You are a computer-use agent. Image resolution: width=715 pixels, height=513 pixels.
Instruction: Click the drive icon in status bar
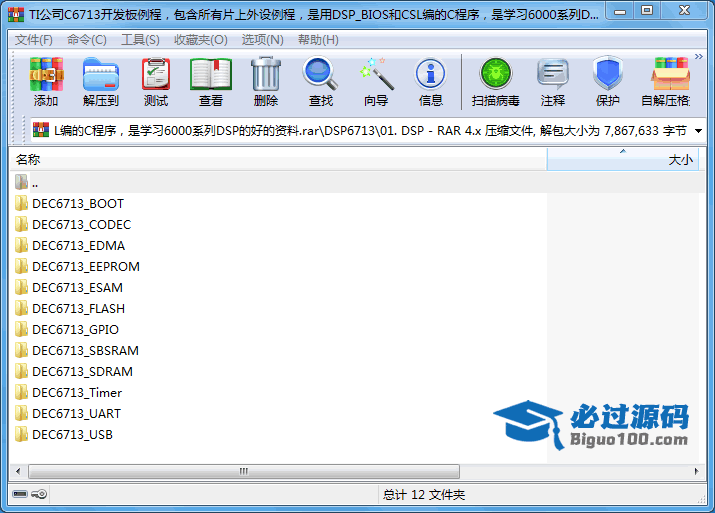pyautogui.click(x=20, y=494)
